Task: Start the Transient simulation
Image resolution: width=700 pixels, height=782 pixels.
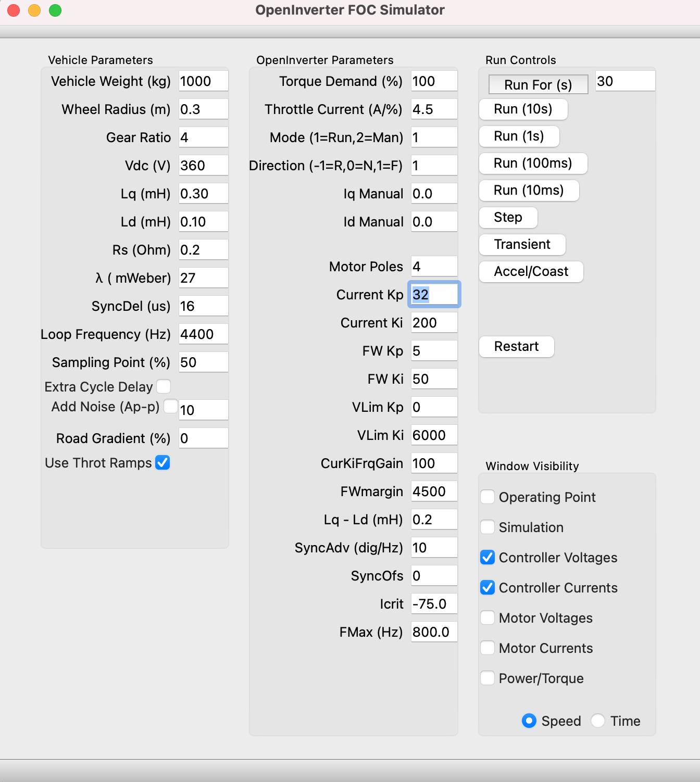Action: (522, 245)
